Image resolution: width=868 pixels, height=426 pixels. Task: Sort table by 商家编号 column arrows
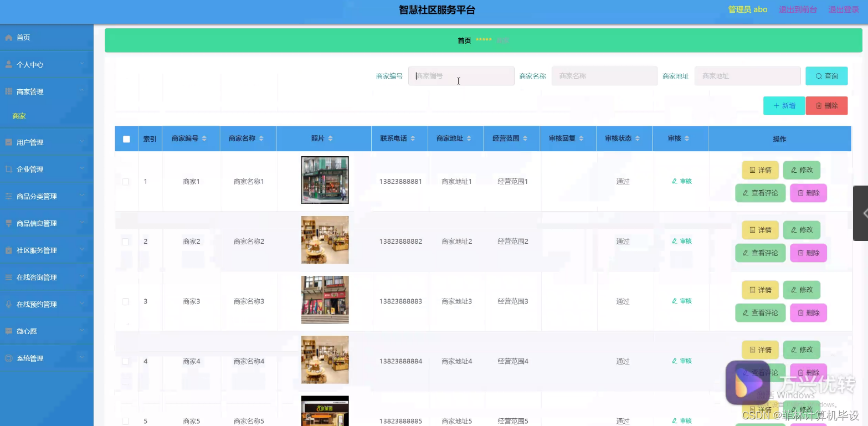point(204,138)
